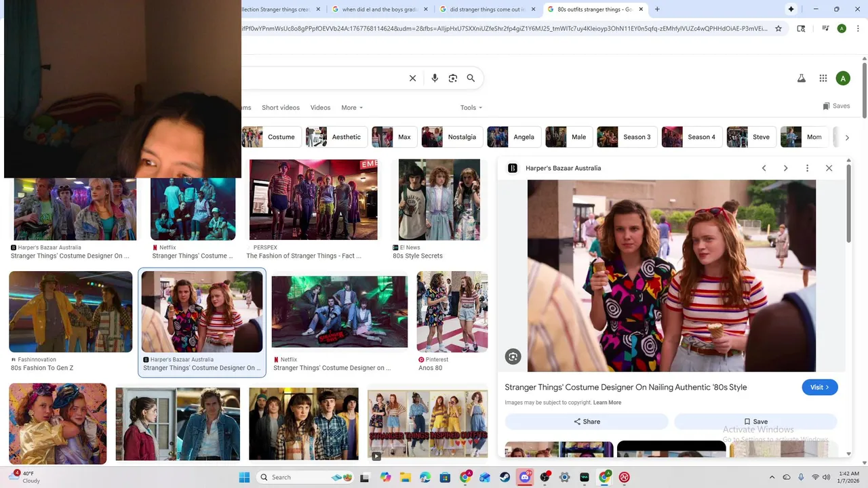Close the image preview panel
This screenshot has width=868, height=488.
pos(829,168)
